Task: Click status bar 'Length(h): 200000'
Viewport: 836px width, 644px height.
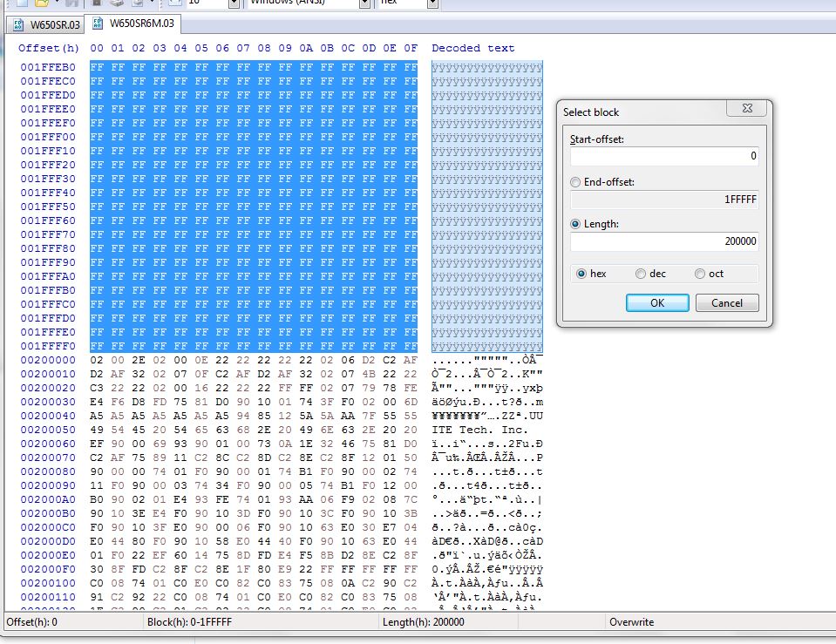Action: (424, 622)
